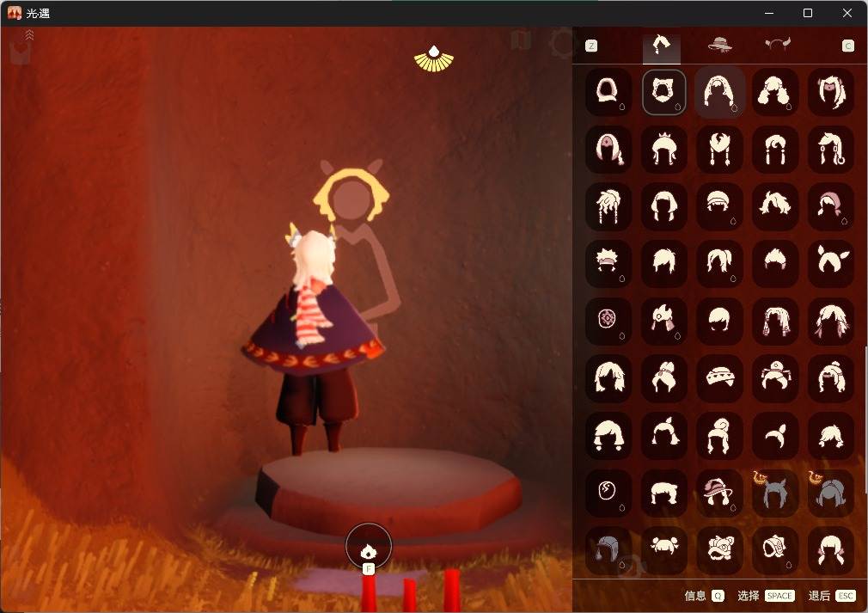Image resolution: width=868 pixels, height=613 pixels.
Task: Click the 信息 Q info button
Action: click(x=704, y=596)
